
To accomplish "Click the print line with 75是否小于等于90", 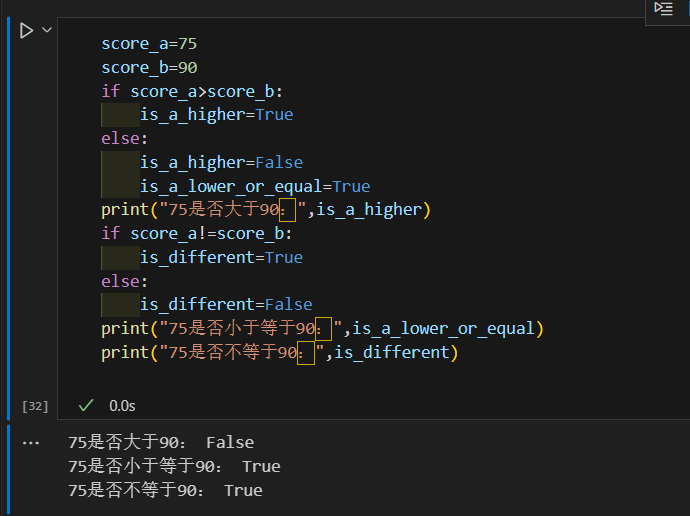I will pos(323,329).
